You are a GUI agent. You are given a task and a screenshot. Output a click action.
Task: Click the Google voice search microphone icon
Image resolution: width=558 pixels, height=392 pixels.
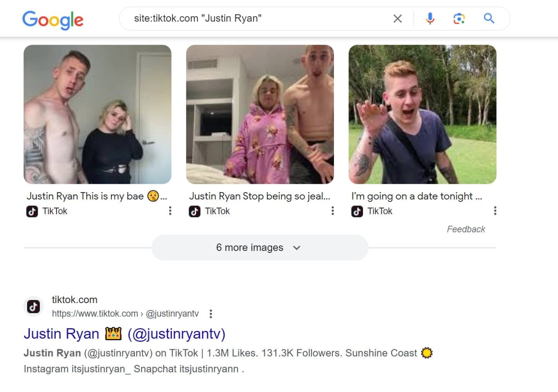(430, 18)
